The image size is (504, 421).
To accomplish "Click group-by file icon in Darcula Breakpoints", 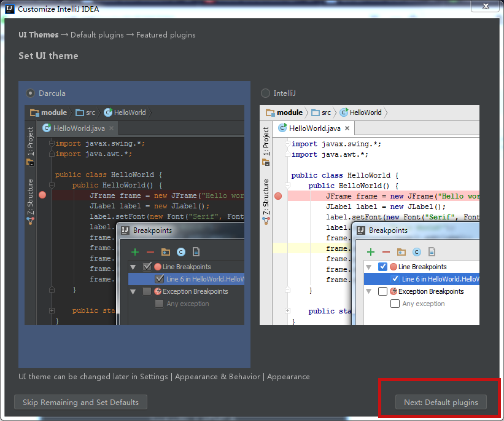I will point(196,252).
